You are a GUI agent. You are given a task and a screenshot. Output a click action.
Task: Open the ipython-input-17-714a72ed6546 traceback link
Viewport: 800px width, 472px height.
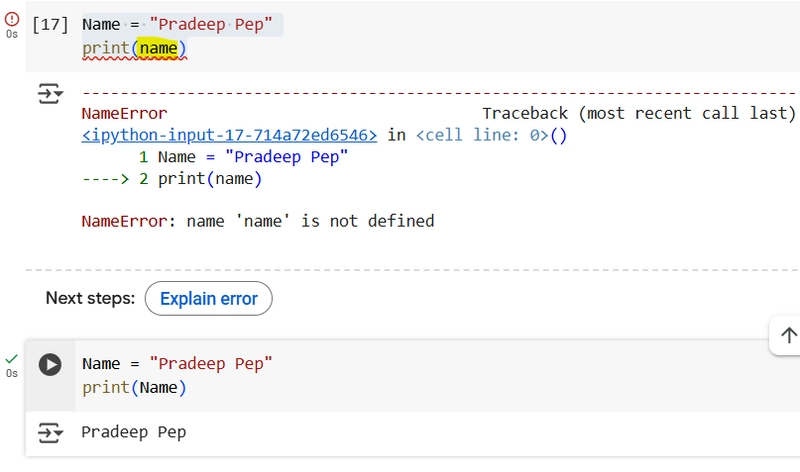point(229,135)
